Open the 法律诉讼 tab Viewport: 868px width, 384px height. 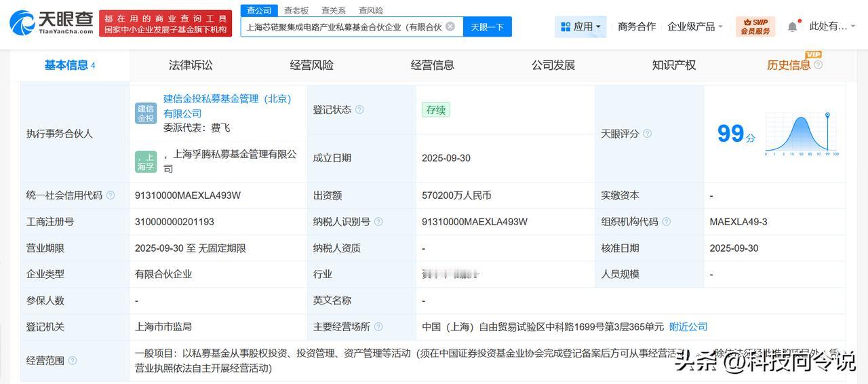point(191,65)
